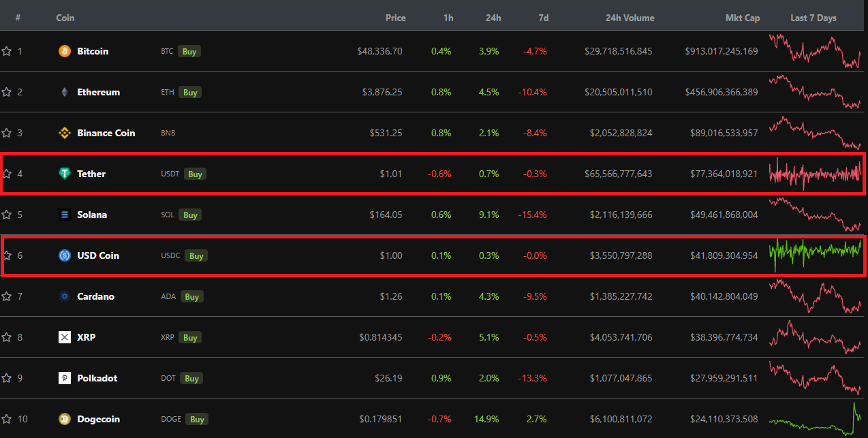Click Buy next to XRP ticker

(191, 337)
